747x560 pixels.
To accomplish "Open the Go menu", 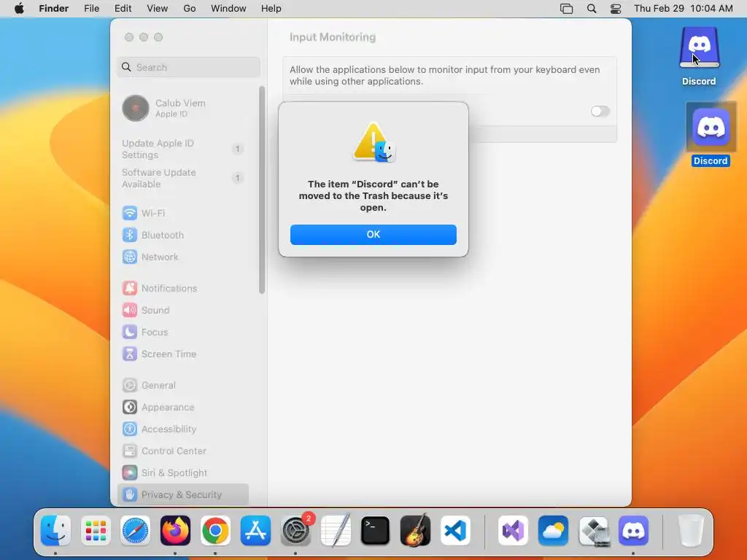I will click(x=190, y=9).
